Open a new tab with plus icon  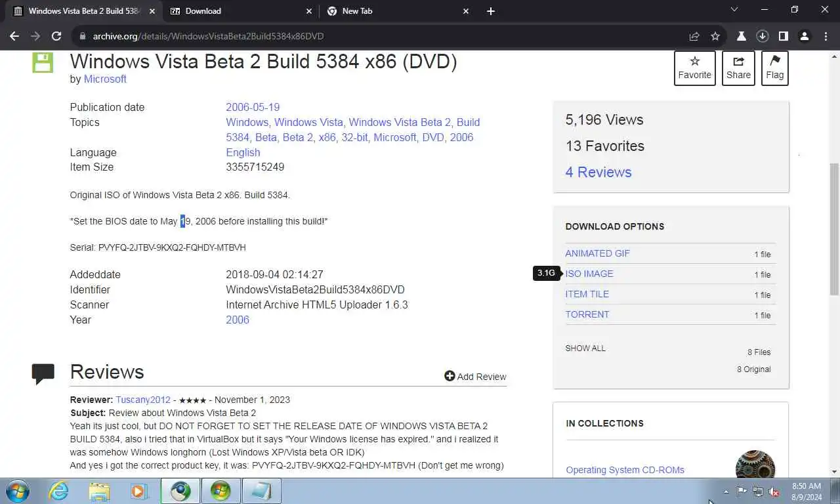click(x=491, y=11)
